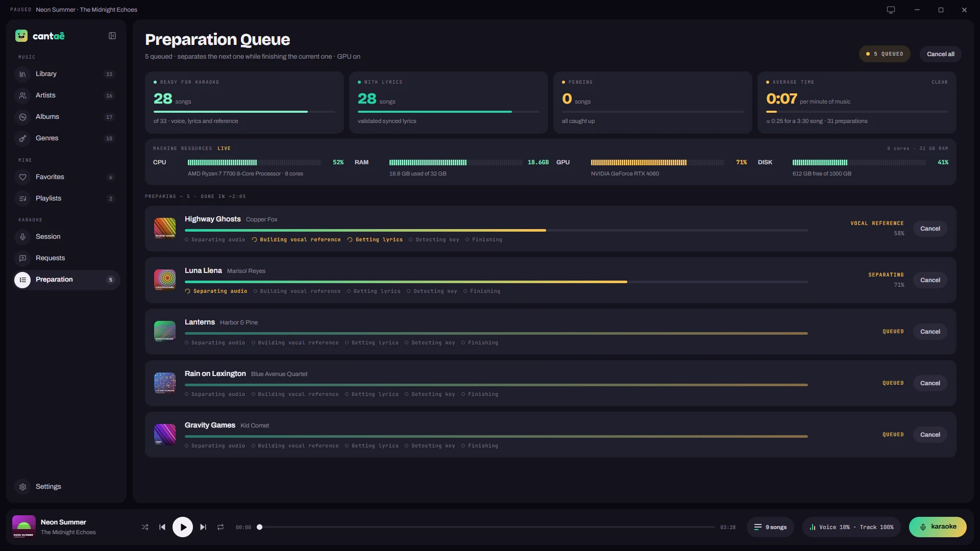Skip to next track

click(203, 527)
